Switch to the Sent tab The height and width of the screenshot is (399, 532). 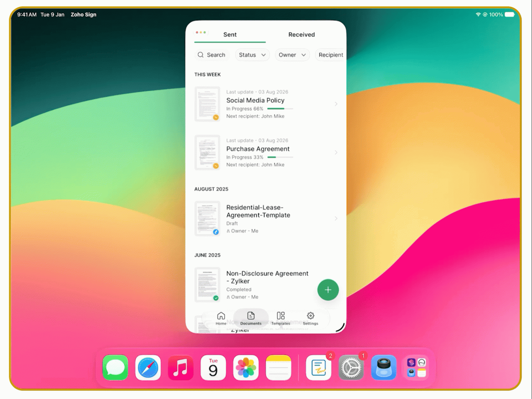tap(230, 35)
